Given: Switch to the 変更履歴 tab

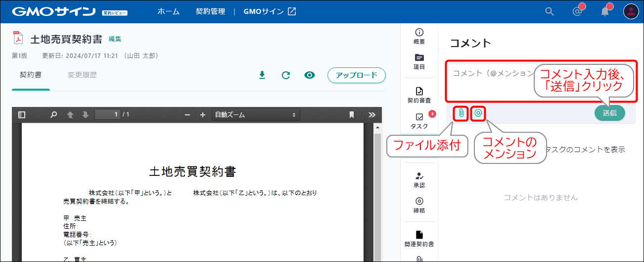Looking at the screenshot, I should click(x=82, y=75).
